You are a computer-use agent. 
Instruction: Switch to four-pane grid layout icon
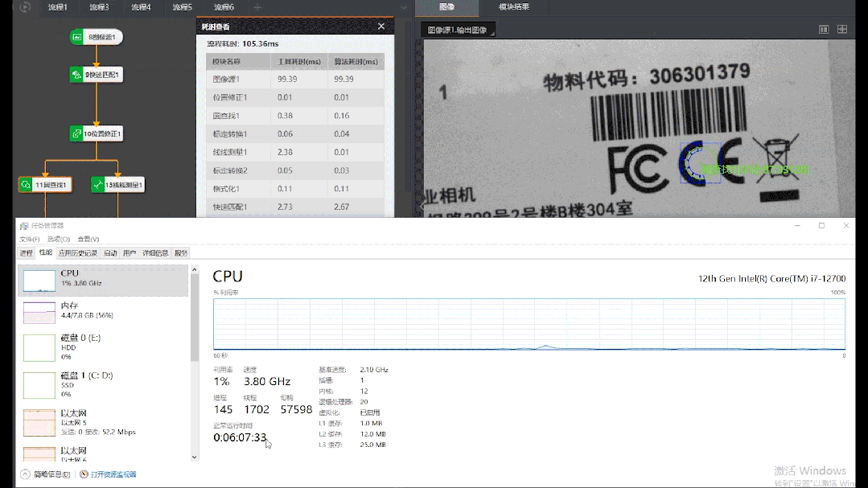tap(842, 30)
